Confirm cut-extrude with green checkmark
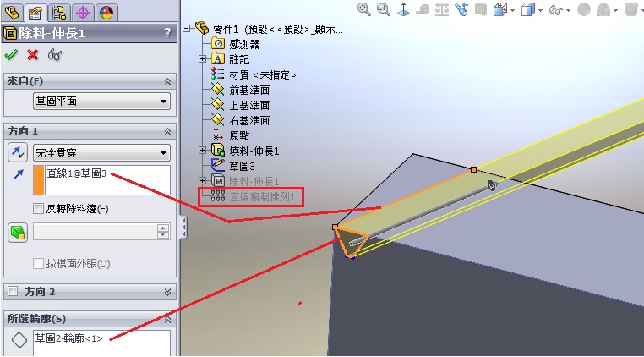 click(11, 54)
